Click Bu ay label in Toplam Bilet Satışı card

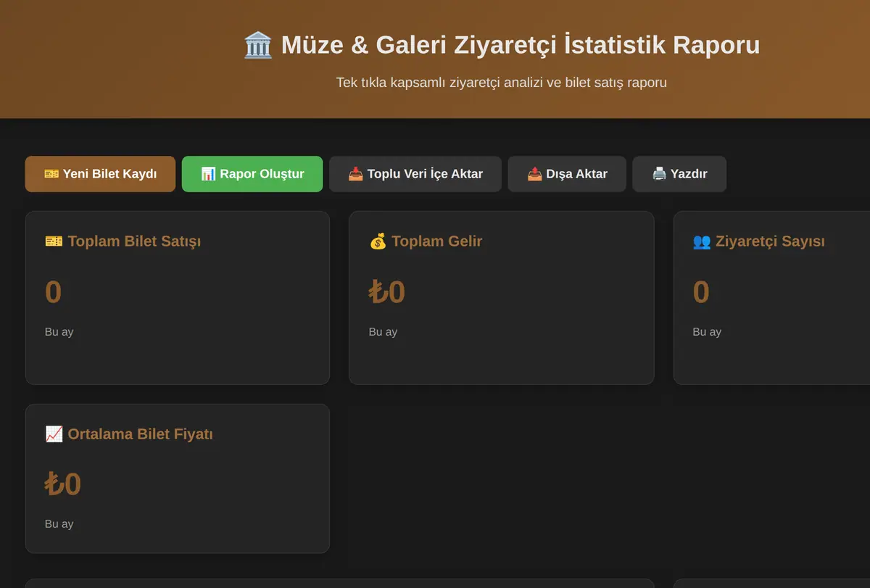pos(59,332)
